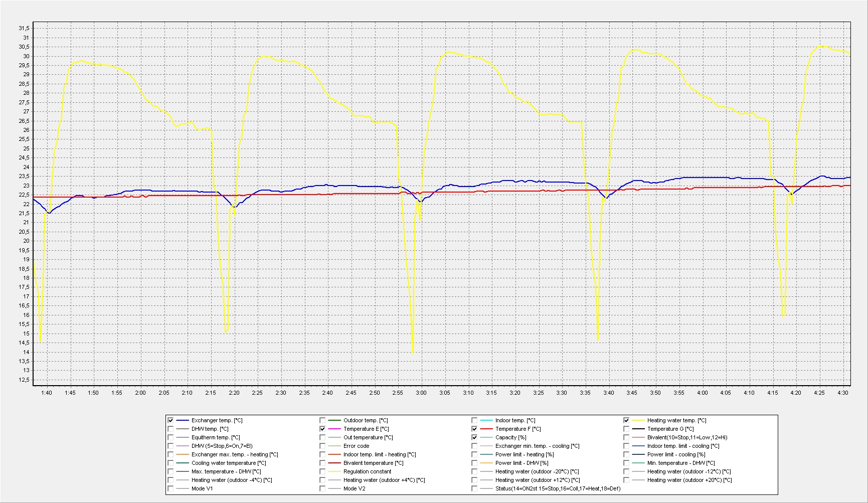This screenshot has width=868, height=503.
Task: Enable the DHW temp. [°C] series checkbox
Action: 170,429
